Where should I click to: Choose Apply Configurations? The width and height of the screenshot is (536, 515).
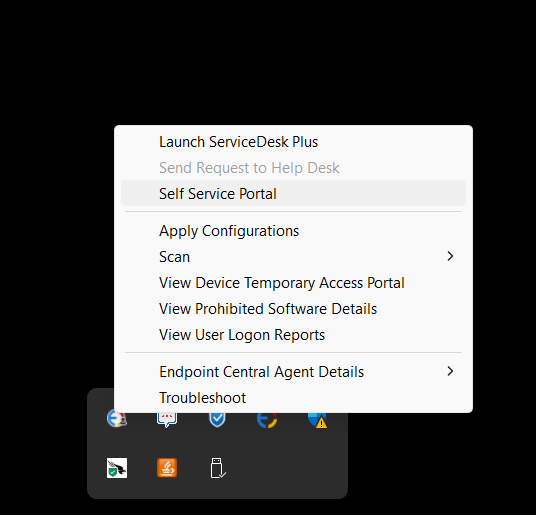(293, 231)
